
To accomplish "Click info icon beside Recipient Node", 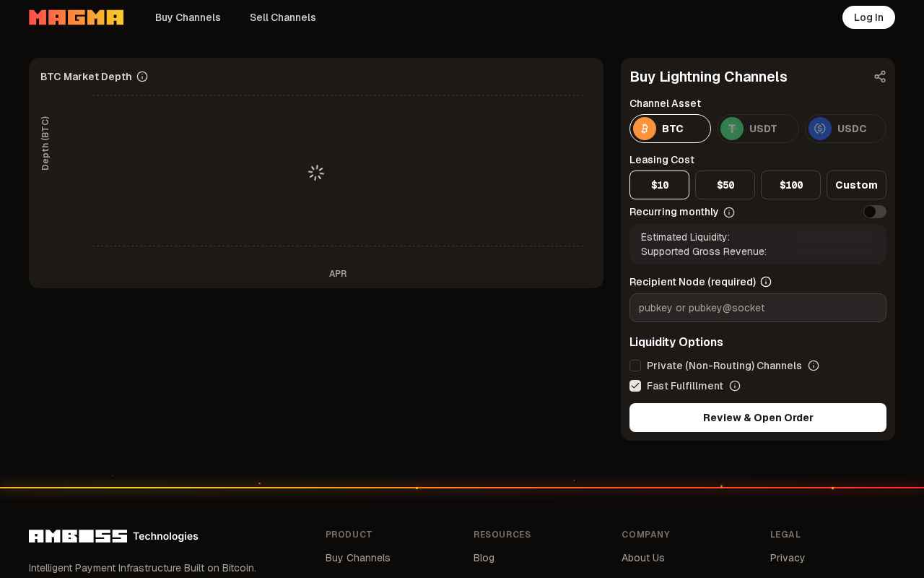I will tap(766, 282).
